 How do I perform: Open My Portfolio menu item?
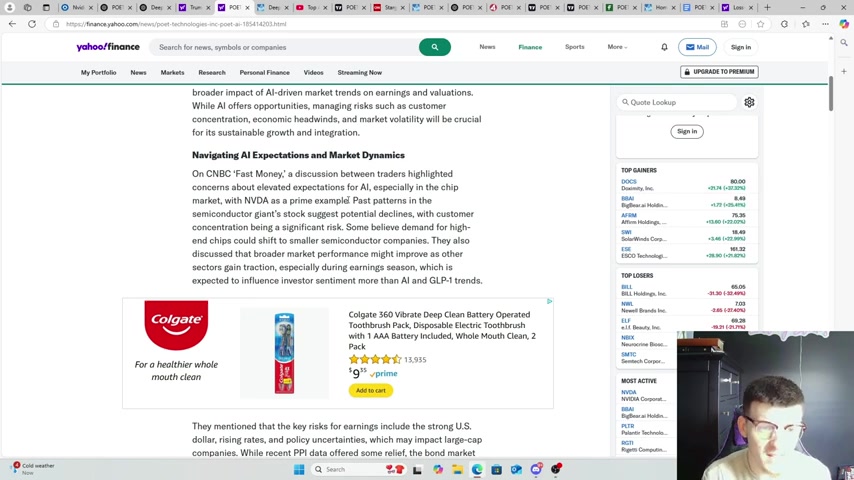pos(99,72)
